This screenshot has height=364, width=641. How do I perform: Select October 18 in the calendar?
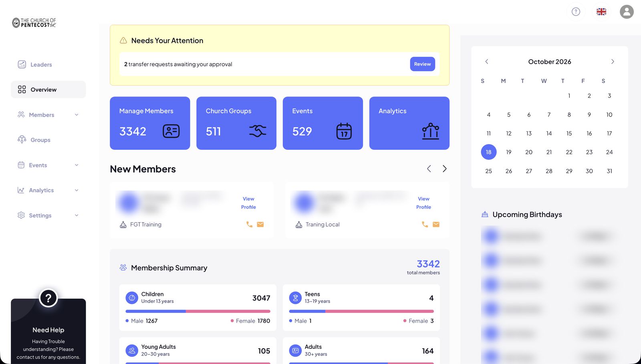click(x=488, y=152)
